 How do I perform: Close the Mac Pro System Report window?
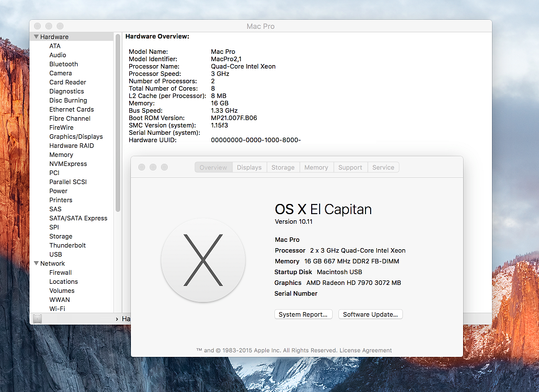(37, 26)
